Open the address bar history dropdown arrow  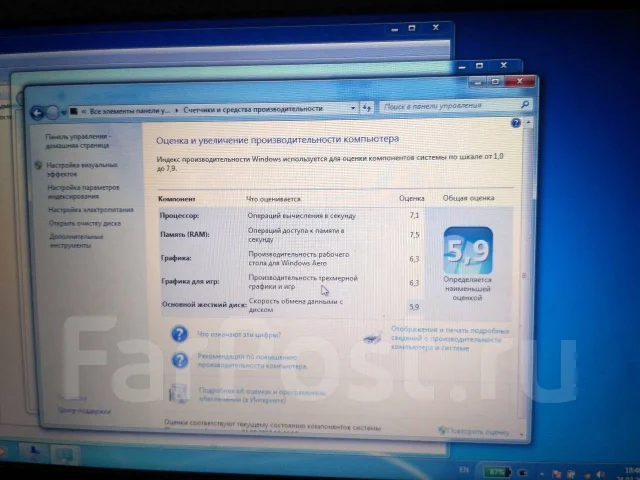point(353,108)
